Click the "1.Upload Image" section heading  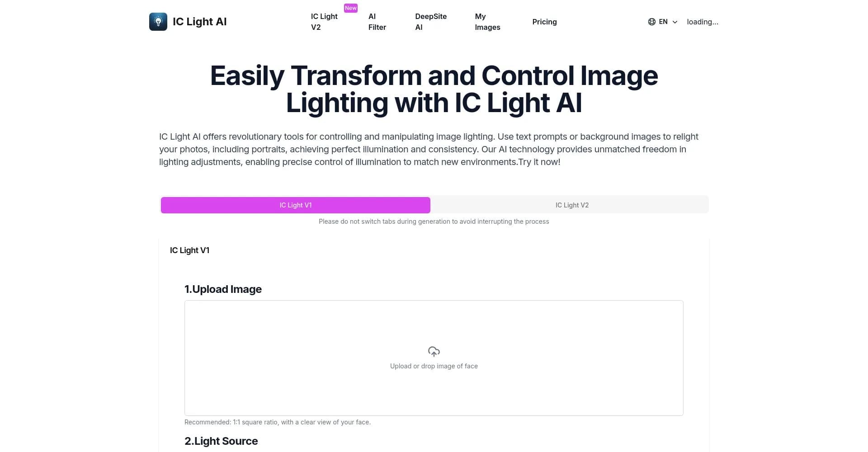coord(223,289)
